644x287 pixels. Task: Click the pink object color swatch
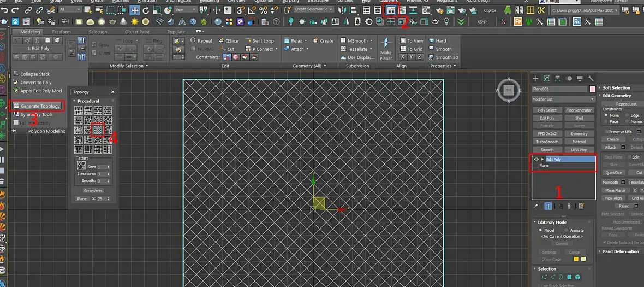coord(592,89)
